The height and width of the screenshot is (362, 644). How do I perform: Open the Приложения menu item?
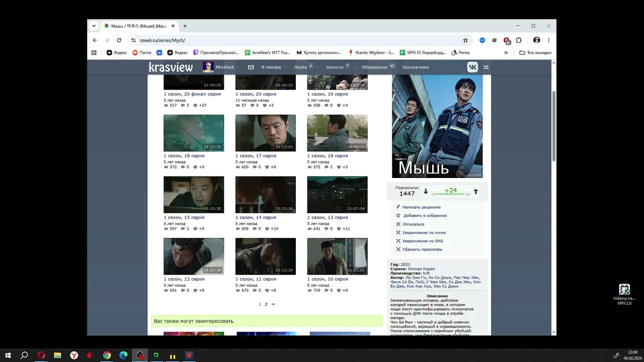click(416, 67)
